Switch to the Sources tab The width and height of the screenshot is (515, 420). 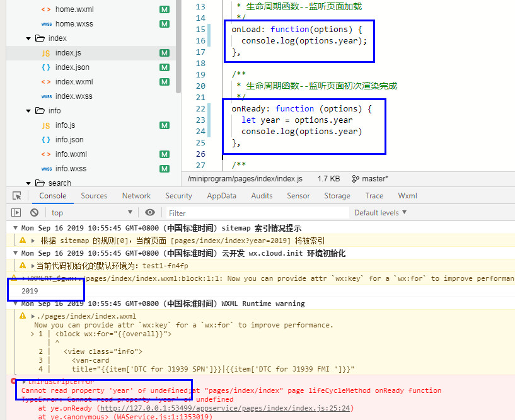pyautogui.click(x=94, y=196)
